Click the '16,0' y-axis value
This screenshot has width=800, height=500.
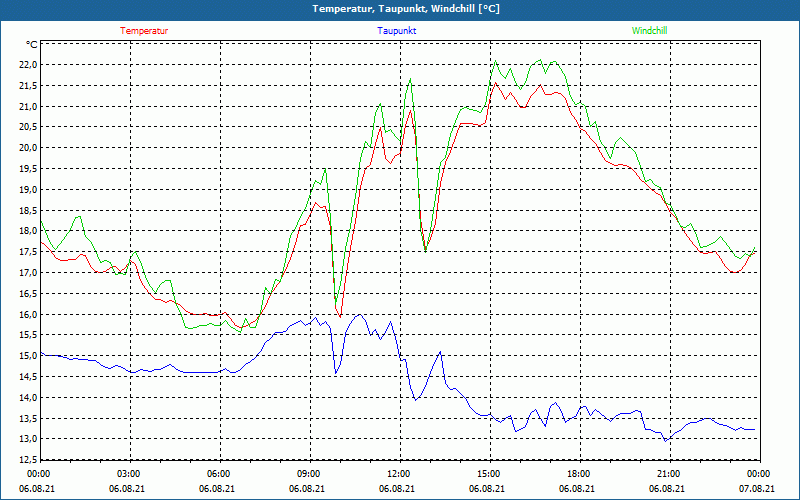(28, 315)
